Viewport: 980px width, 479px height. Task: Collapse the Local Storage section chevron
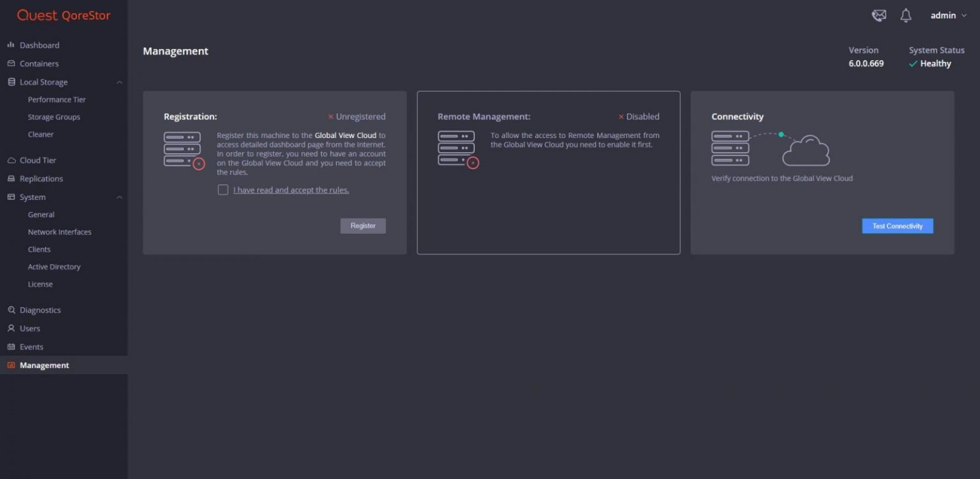coord(119,82)
